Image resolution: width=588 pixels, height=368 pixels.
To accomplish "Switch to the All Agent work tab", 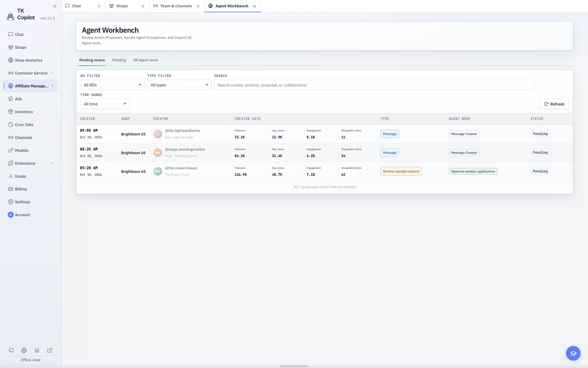I will pyautogui.click(x=146, y=60).
